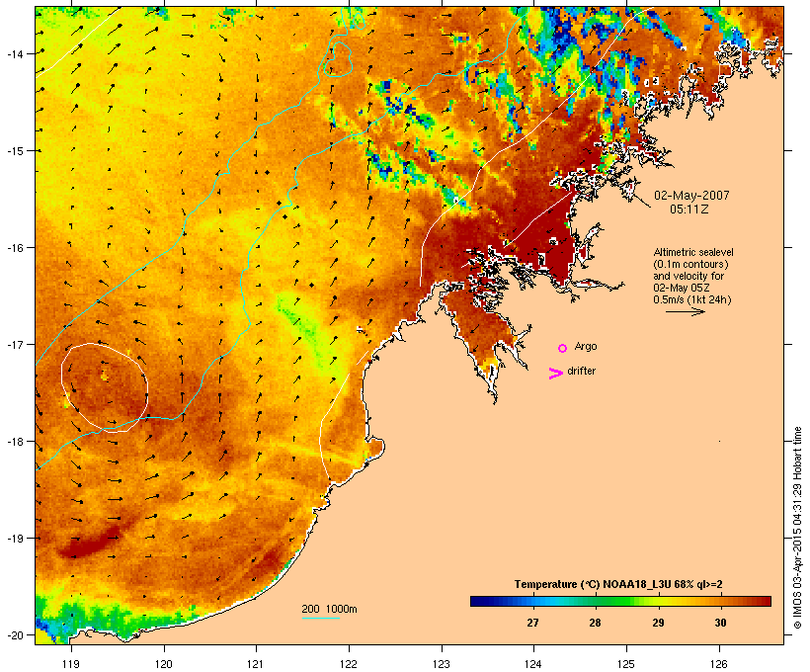Click longitude axis label 120
Screen dimensions: 810x672
click(164, 664)
